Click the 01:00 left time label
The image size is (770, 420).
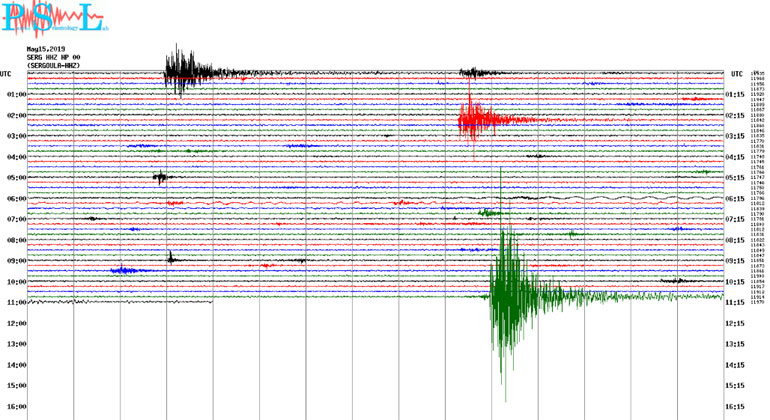point(16,95)
